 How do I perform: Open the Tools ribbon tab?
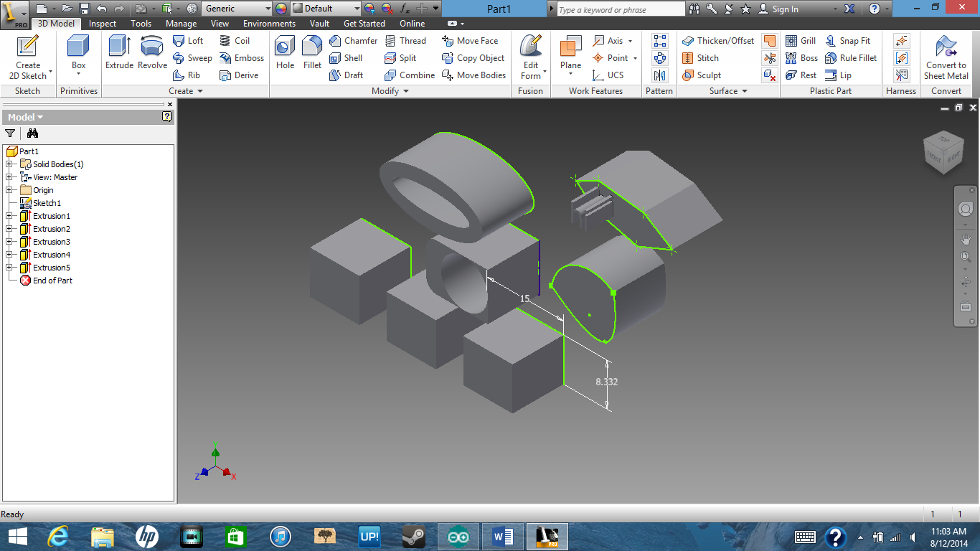141,23
